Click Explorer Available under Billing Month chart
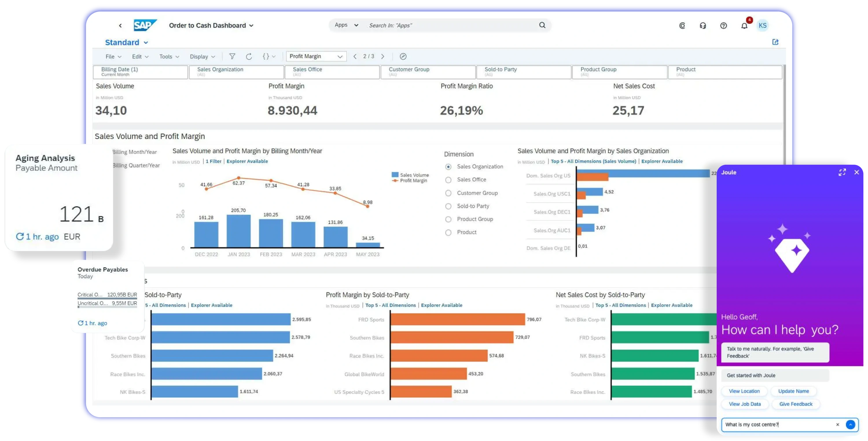 point(247,161)
